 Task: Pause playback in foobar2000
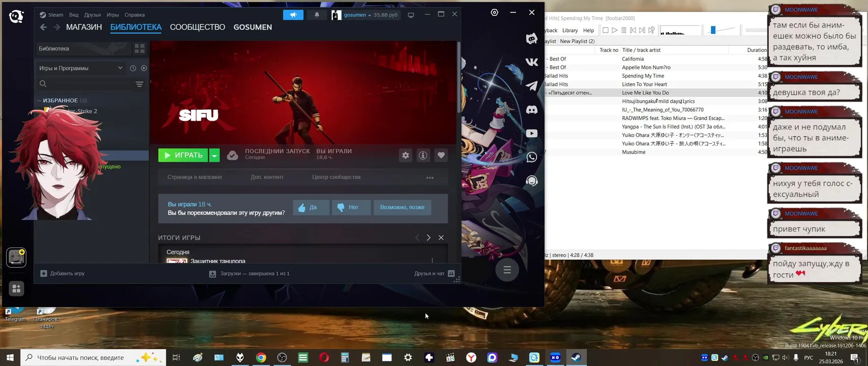pyautogui.click(x=624, y=30)
